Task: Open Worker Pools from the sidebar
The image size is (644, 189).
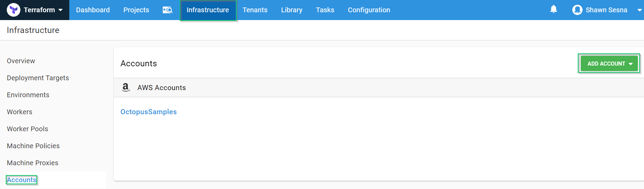Action: 28,129
